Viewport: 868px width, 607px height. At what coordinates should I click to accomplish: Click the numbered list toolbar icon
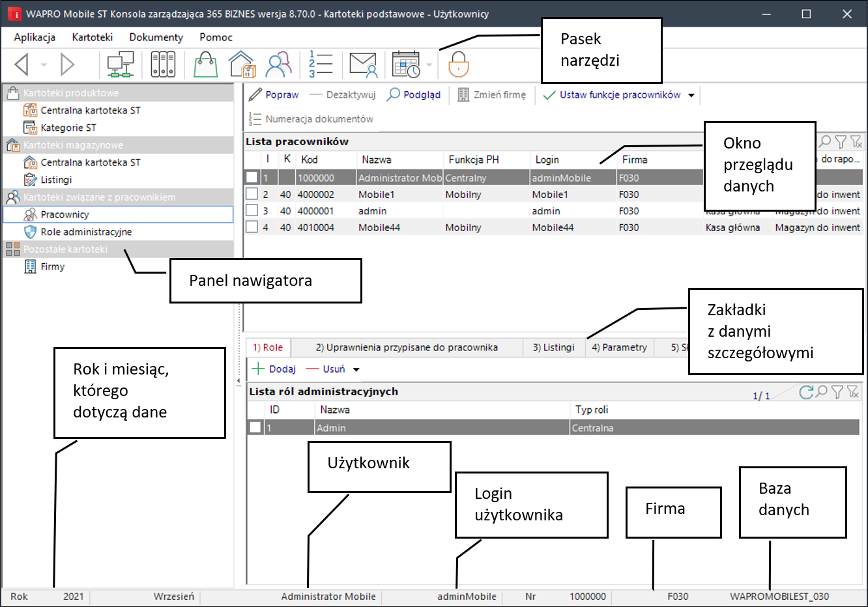click(321, 64)
